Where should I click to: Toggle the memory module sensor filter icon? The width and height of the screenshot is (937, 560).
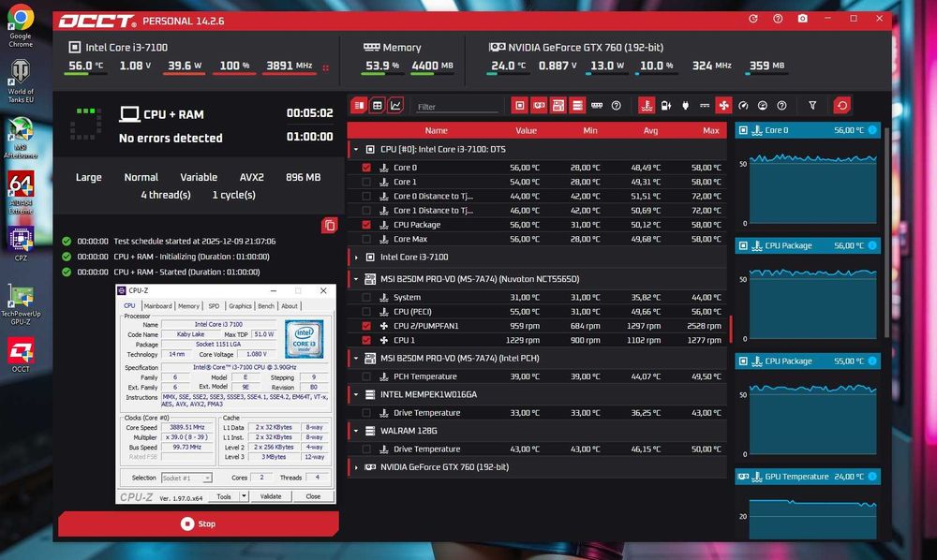(596, 106)
